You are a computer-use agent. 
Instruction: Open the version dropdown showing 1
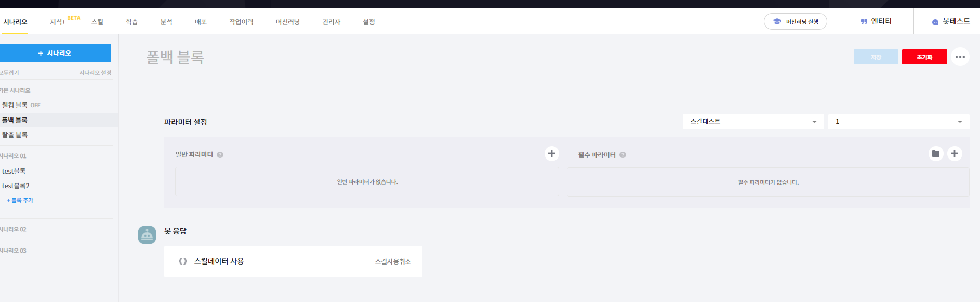[x=899, y=122]
